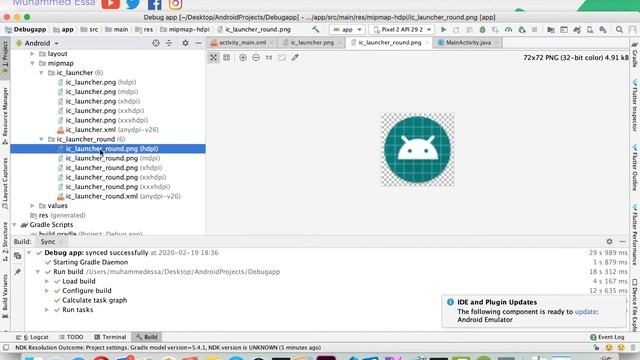The height and width of the screenshot is (360, 640).
Task: Click the round launcher icon image preview
Action: click(x=417, y=149)
